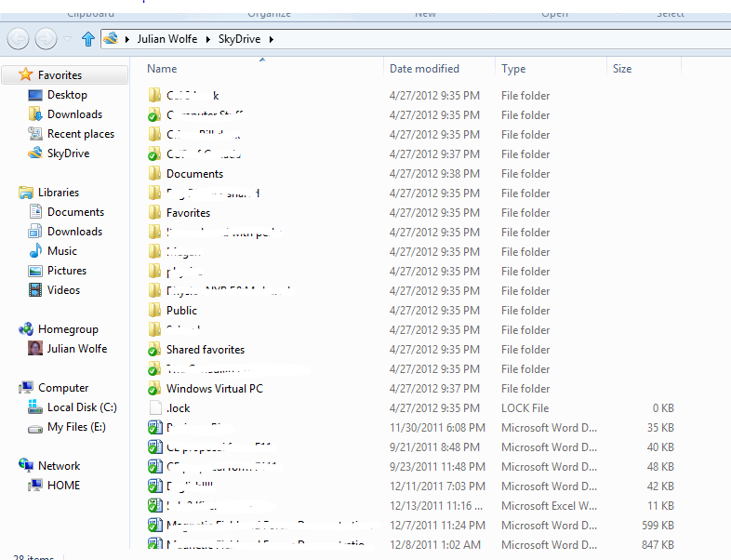Viewport: 731px width, 560px height.
Task: Click Julian Wolfe's avatar picture in sidebar
Action: click(35, 348)
